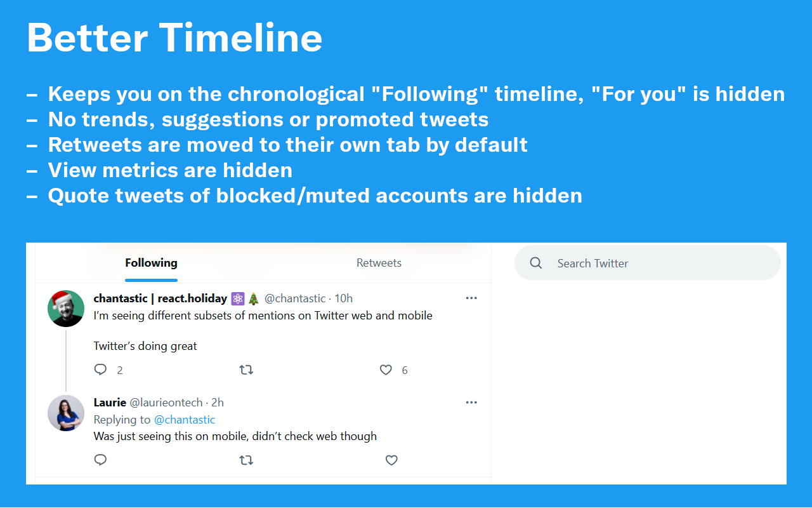812x508 pixels.
Task: Like chantastic's tweet with the heart icon
Action: point(386,370)
